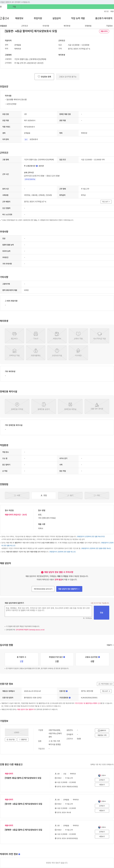The height and width of the screenshot is (868, 114).
Task: Click 요약보기 for 창수면 posting
Action: (x=102, y=806)
